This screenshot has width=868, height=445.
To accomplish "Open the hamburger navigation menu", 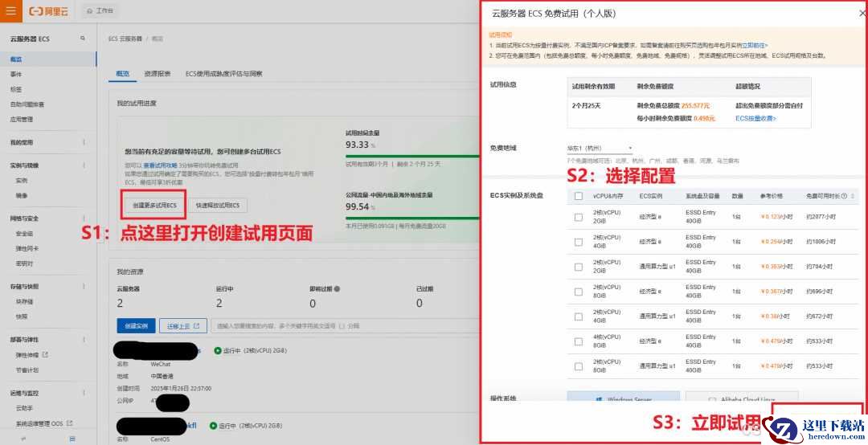I will click(10, 10).
